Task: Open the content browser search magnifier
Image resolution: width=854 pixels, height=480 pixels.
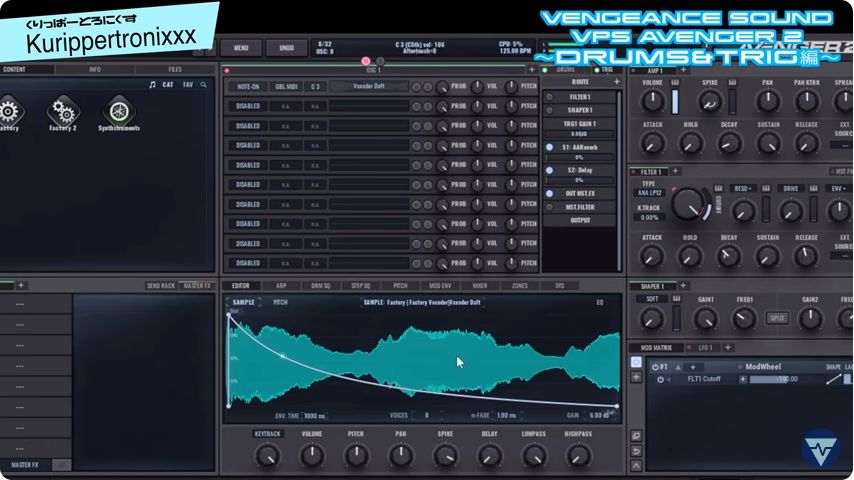Action: [x=203, y=84]
